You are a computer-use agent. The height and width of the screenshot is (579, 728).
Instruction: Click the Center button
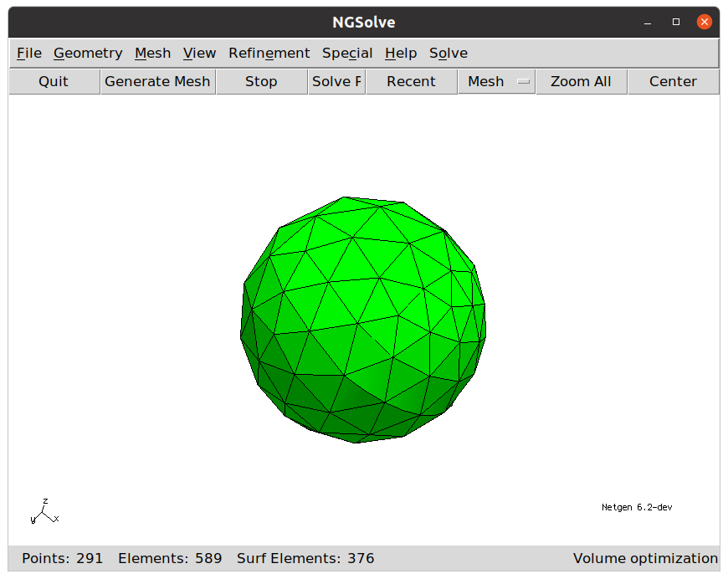pos(674,82)
